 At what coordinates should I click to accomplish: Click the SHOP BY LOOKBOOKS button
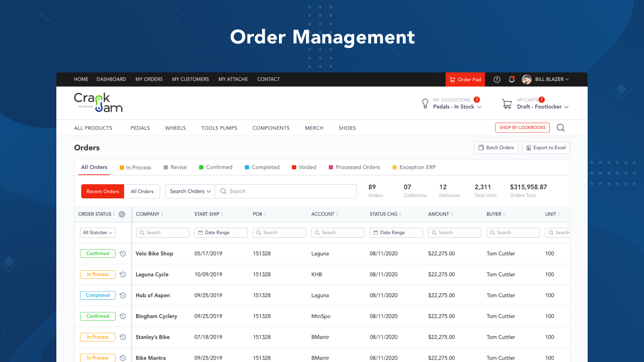522,128
